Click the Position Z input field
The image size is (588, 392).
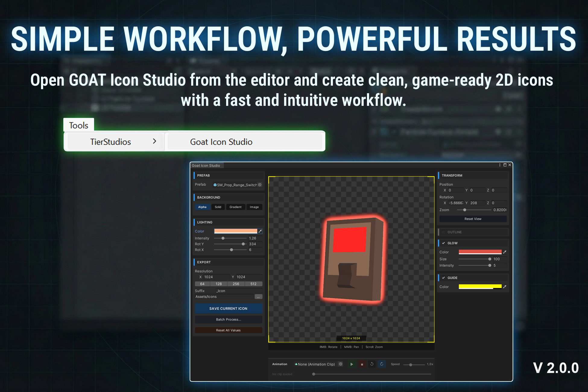pos(499,190)
